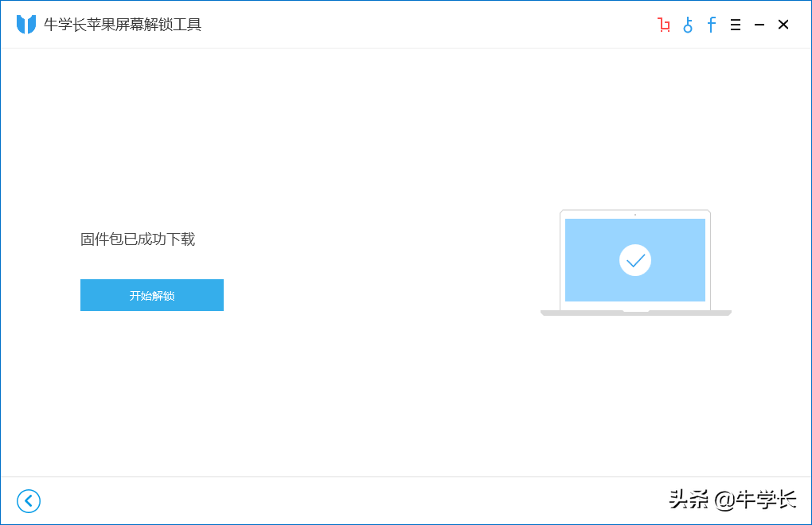Open the red shopping cart purchase icon

[663, 25]
